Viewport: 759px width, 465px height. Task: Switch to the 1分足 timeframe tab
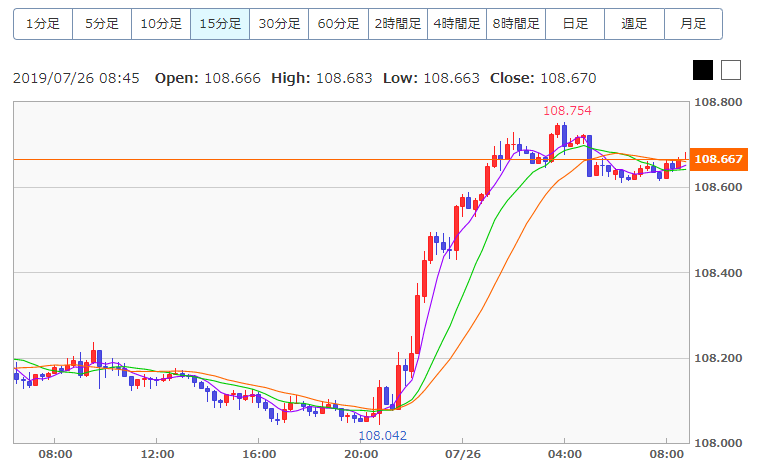(x=43, y=24)
